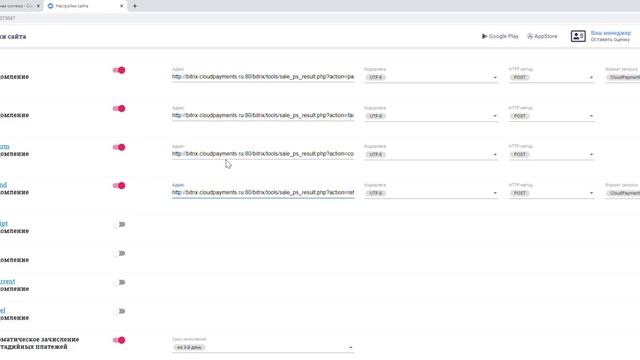Click the 'на 3-й день' chip
Image resolution: width=640 pixels, height=360 pixels.
point(189,348)
